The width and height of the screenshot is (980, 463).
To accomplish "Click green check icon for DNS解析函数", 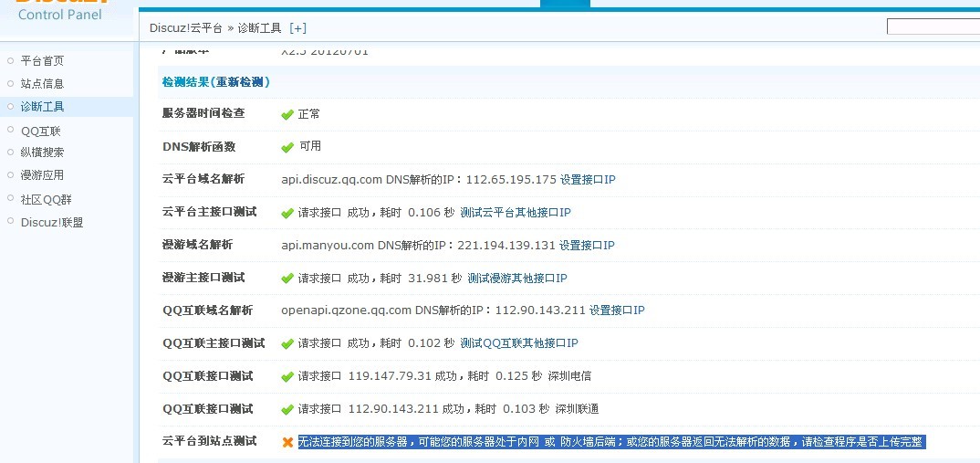I will [287, 147].
